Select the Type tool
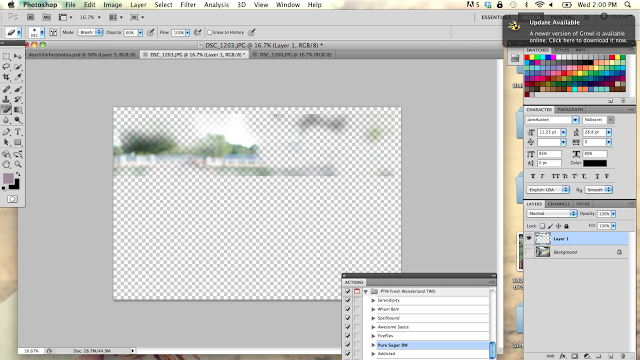 [18, 132]
